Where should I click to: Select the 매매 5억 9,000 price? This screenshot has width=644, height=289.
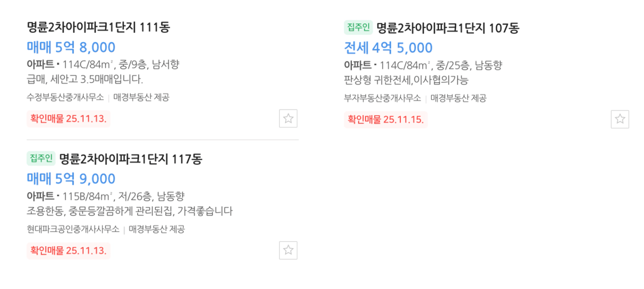tap(71, 178)
